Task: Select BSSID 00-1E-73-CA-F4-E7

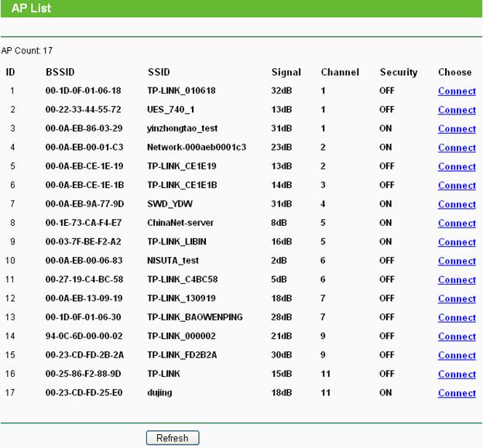Action: (x=84, y=223)
